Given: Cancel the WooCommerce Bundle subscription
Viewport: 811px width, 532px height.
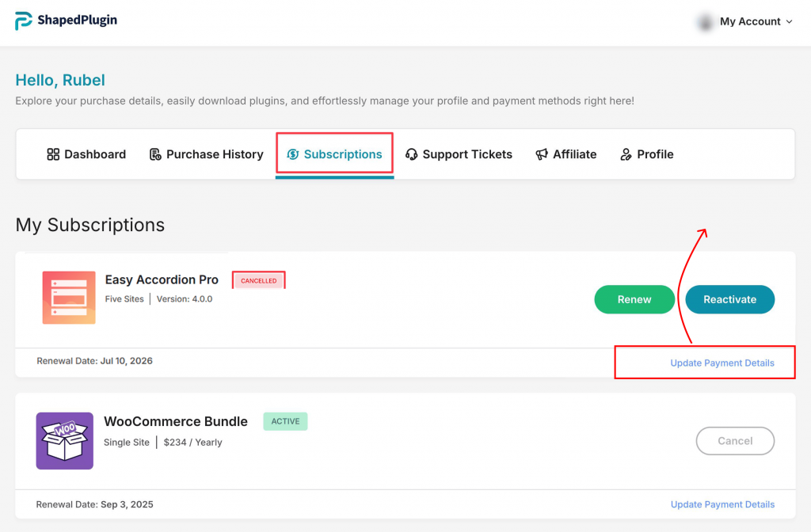Looking at the screenshot, I should [735, 441].
